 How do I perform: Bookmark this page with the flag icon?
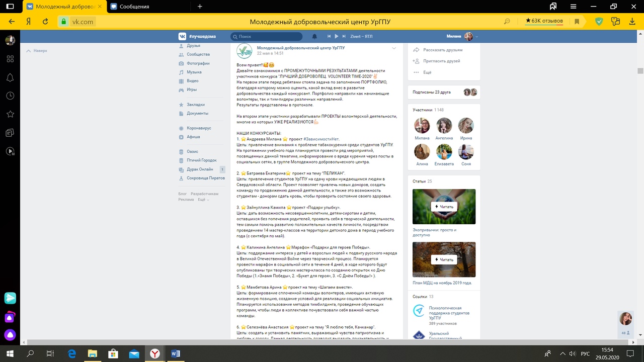[577, 22]
